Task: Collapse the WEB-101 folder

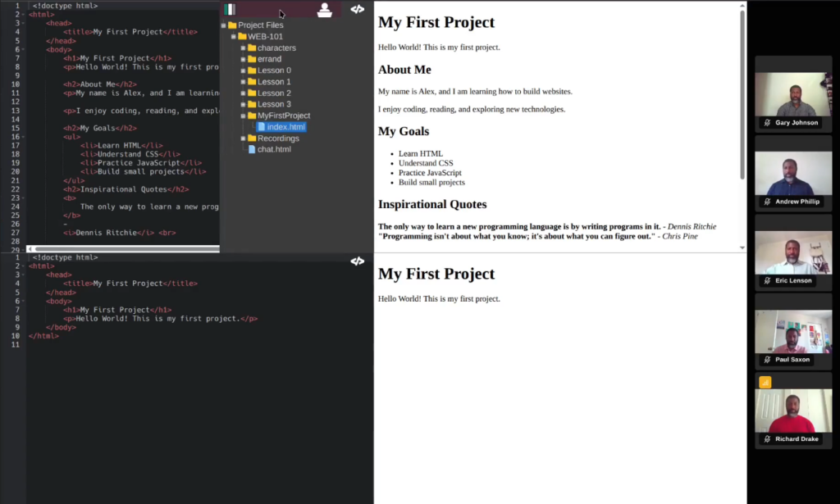Action: (233, 36)
